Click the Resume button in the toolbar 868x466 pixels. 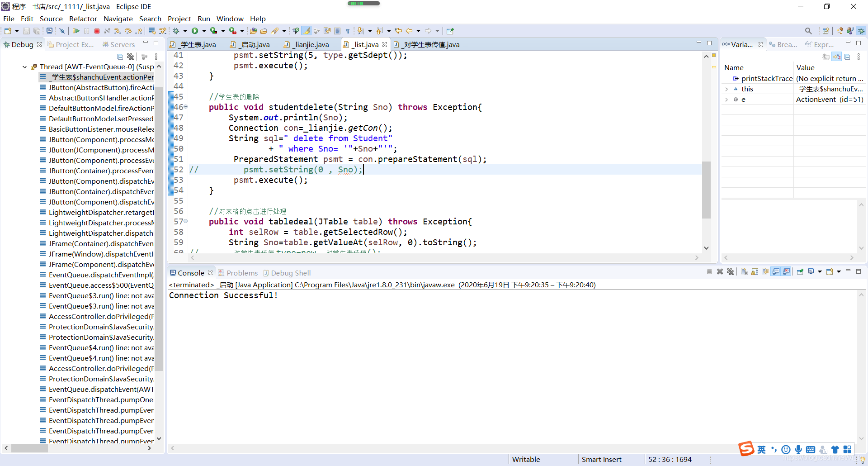point(76,31)
